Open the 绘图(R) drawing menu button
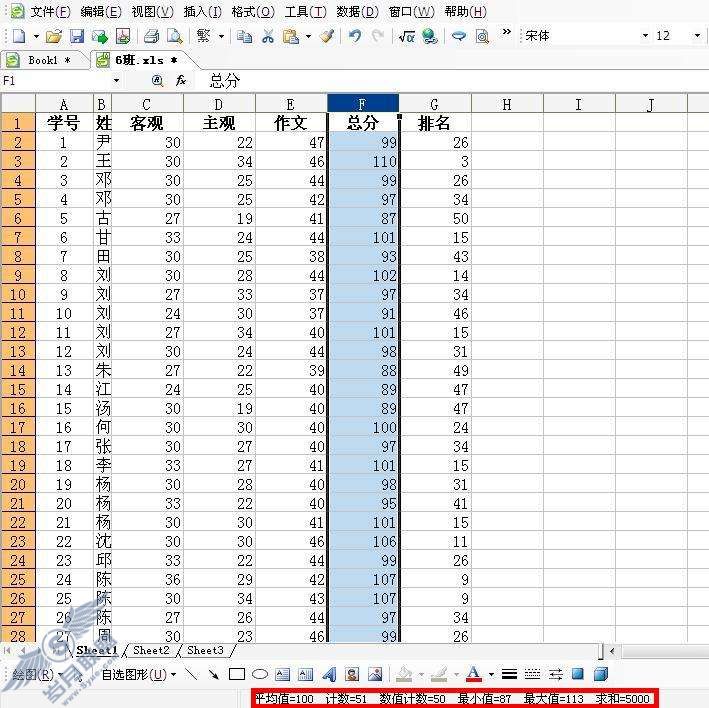The image size is (709, 708). pyautogui.click(x=37, y=675)
